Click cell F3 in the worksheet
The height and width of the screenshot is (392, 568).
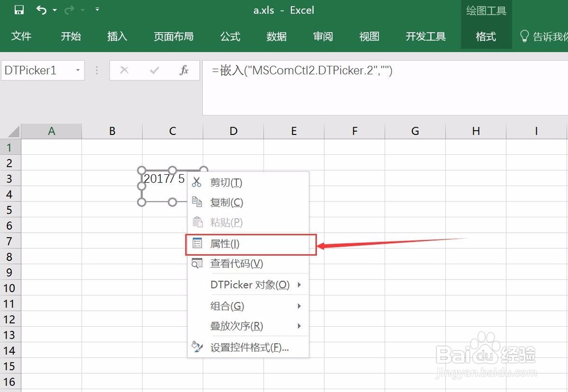pos(354,179)
